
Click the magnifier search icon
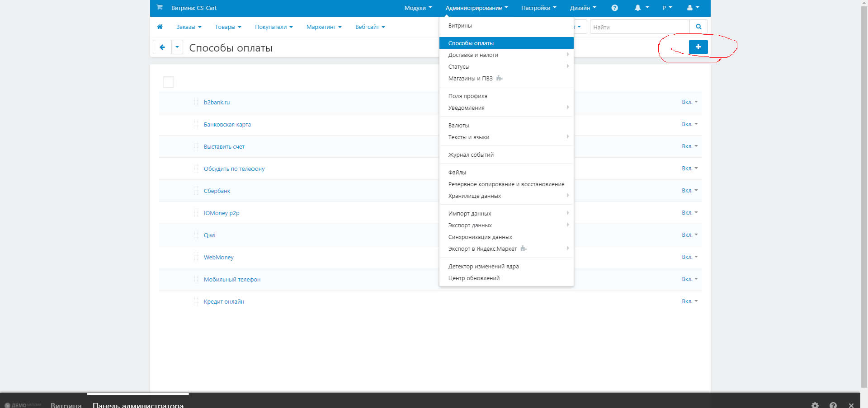coord(698,27)
